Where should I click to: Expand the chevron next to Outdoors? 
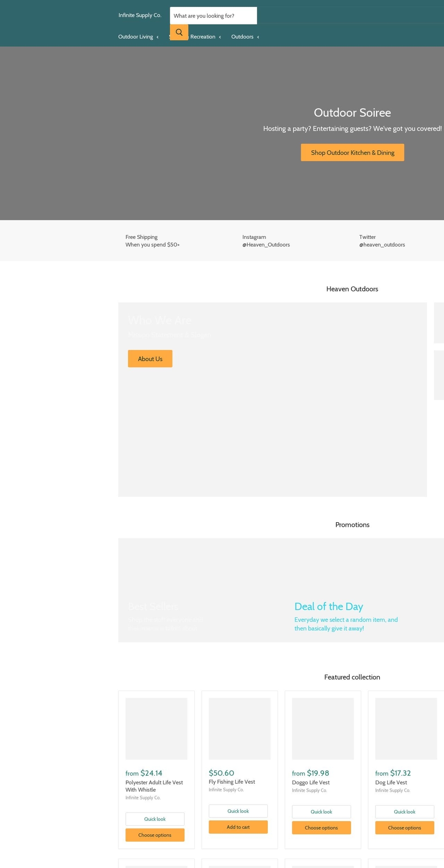(258, 37)
